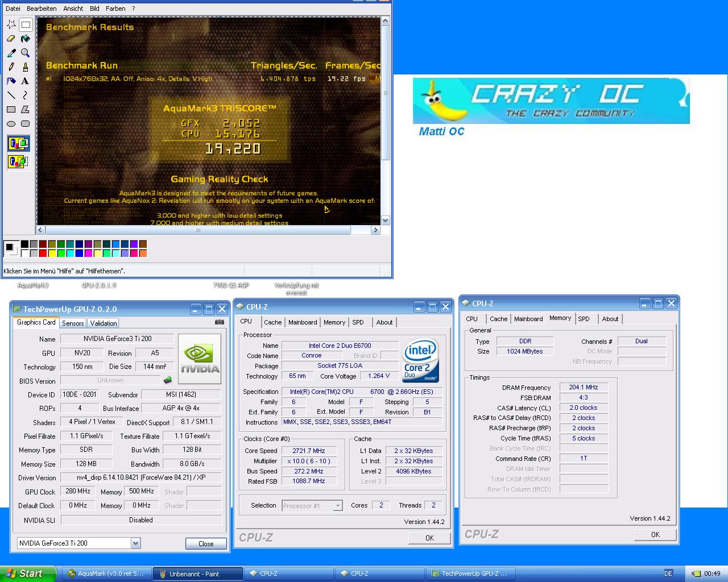728x582 pixels.
Task: Open the GeForce3 Ti 200 card dropdown
Action: click(135, 543)
